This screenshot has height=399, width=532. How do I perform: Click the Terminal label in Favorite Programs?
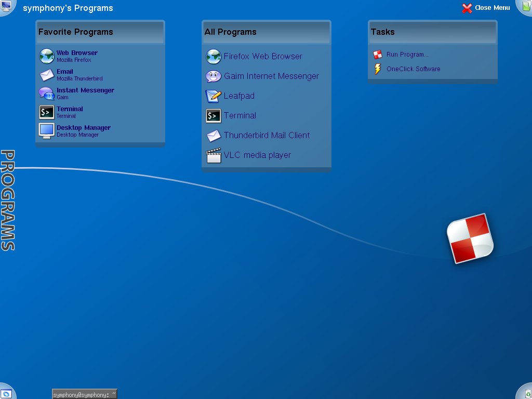tap(70, 109)
